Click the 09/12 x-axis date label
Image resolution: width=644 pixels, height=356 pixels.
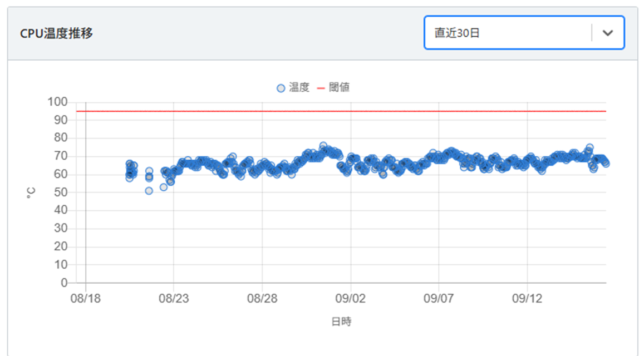[527, 299]
